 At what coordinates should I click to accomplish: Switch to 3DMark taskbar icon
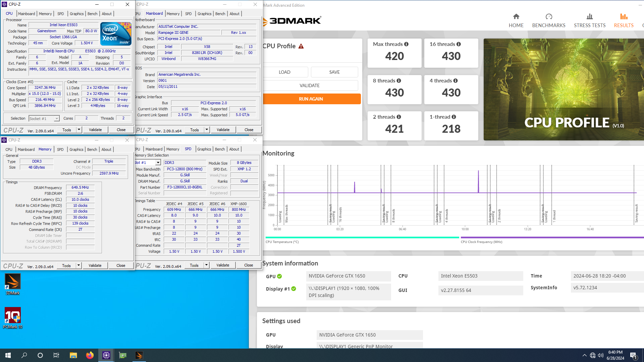tap(139, 355)
